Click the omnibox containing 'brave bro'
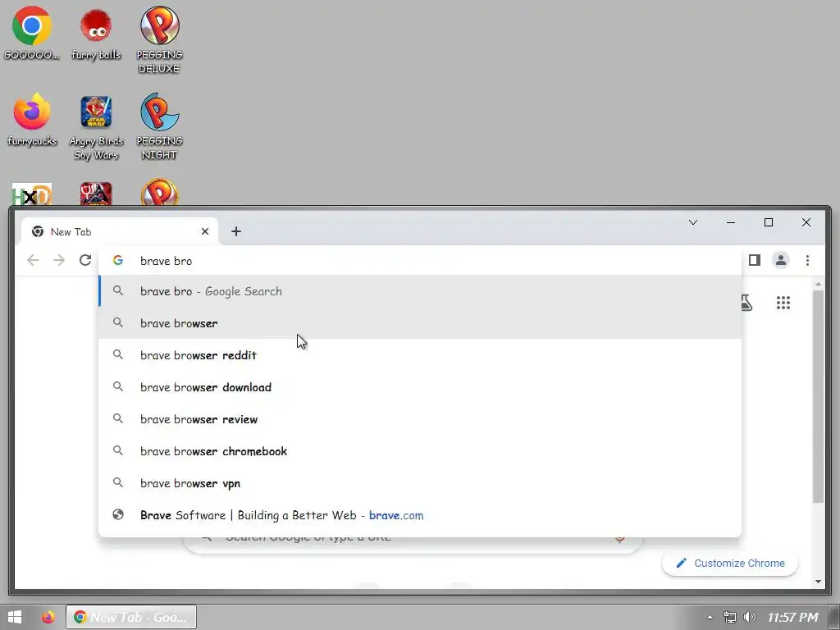This screenshot has width=840, height=630. click(420, 260)
